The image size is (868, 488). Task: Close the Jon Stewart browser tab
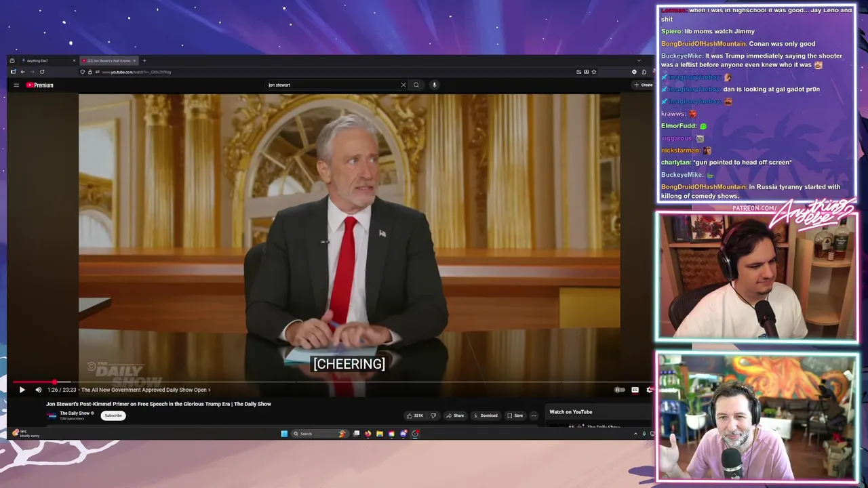coord(134,60)
